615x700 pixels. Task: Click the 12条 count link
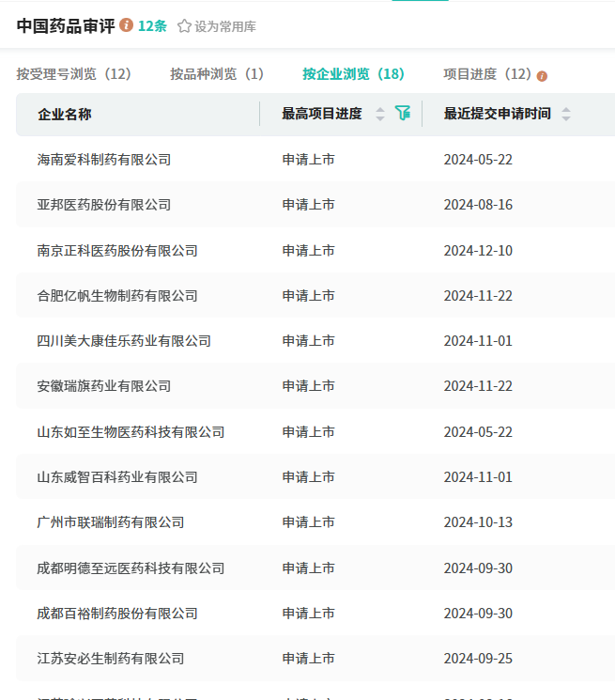point(152,26)
